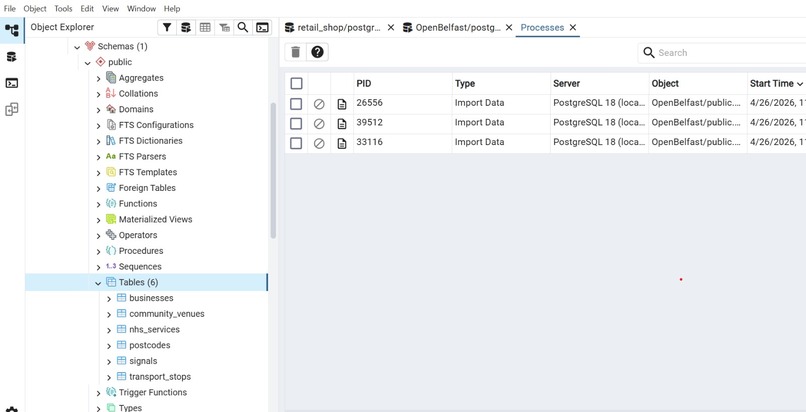Close the retail_shop tab

pos(391,28)
